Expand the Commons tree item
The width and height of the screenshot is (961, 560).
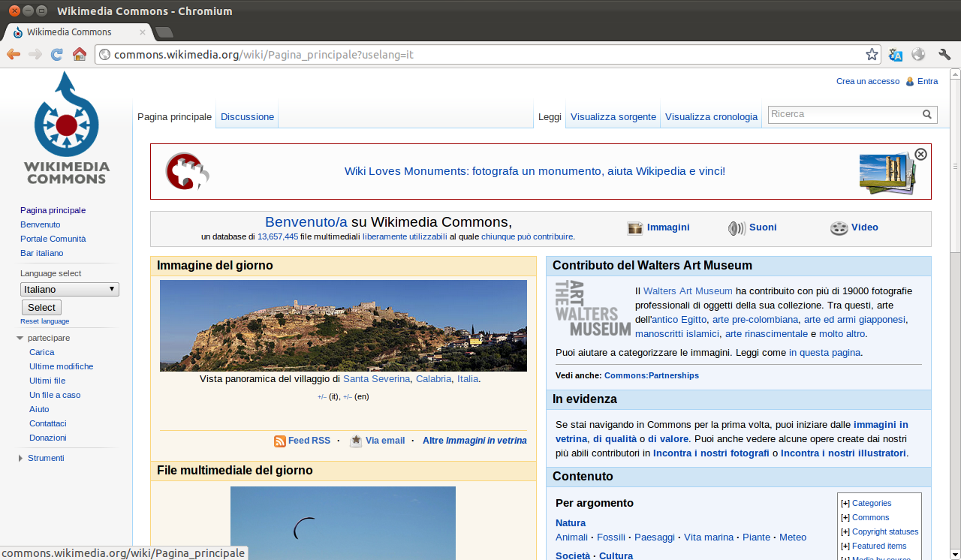point(845,517)
